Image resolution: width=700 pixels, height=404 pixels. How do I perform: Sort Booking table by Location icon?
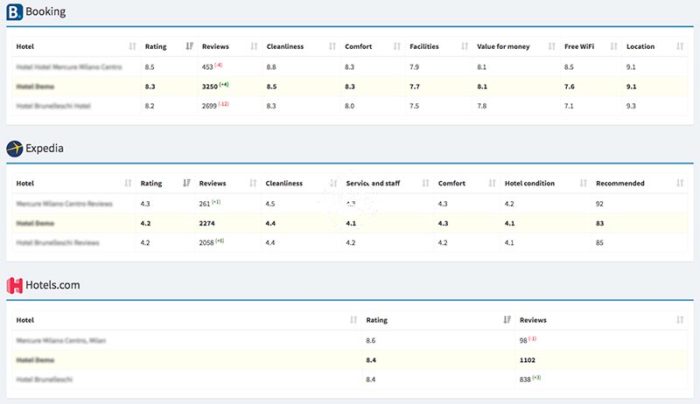680,46
